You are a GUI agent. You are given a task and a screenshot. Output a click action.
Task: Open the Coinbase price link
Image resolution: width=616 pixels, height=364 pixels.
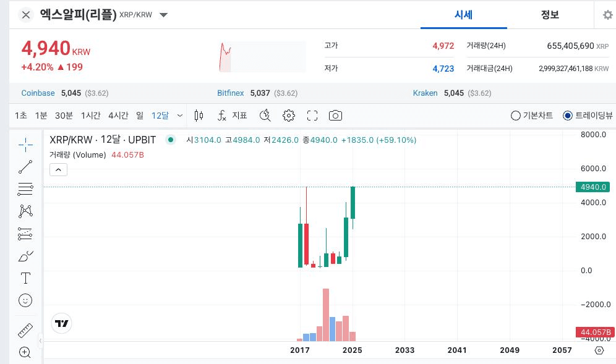38,93
